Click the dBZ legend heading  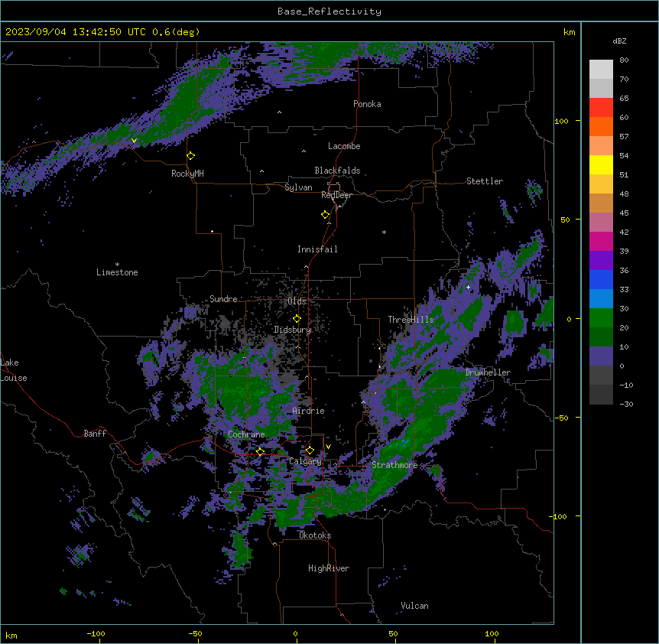(x=619, y=41)
